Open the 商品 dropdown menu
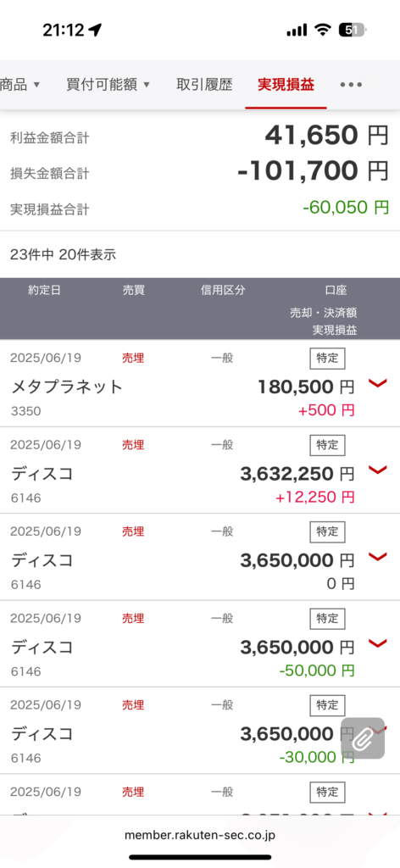This screenshot has width=400, height=868. tap(20, 85)
